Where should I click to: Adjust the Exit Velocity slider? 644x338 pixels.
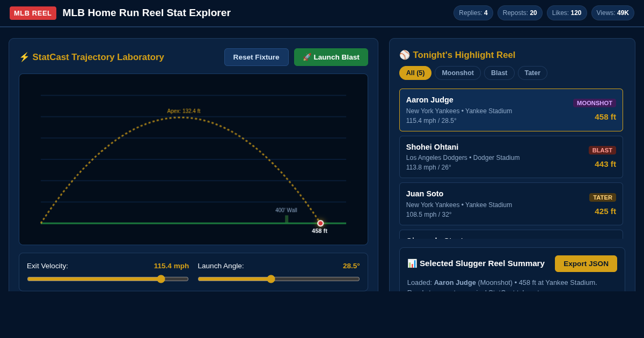coord(108,279)
